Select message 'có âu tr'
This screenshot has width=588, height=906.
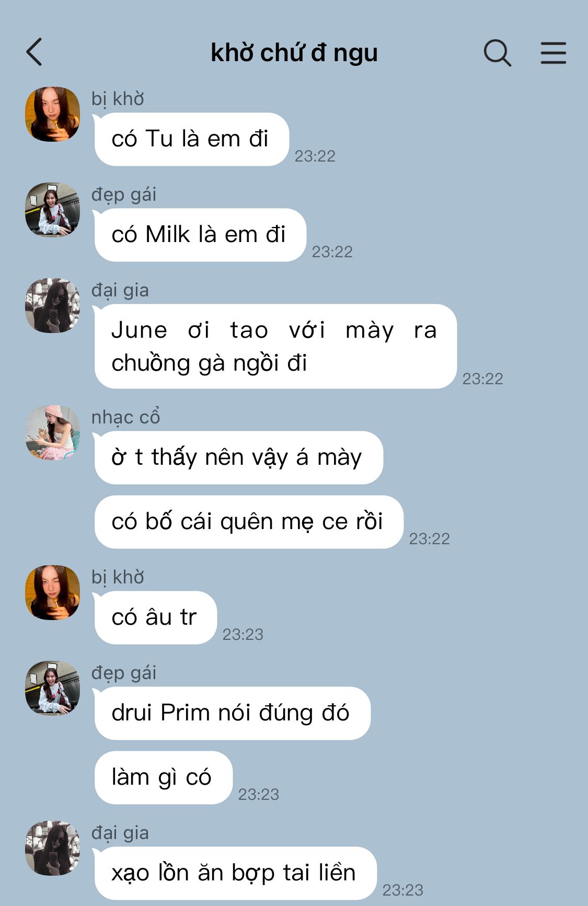[x=155, y=617]
